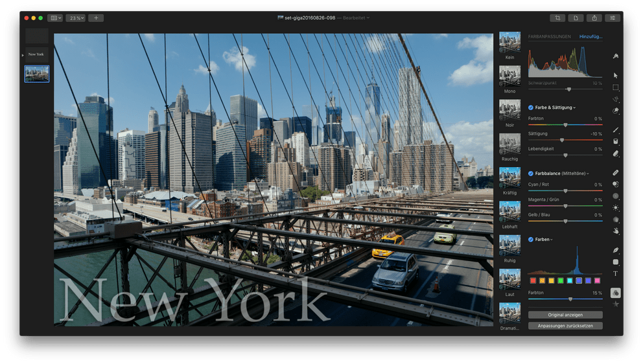Disable the Farben adjustment checkbox

(x=531, y=240)
